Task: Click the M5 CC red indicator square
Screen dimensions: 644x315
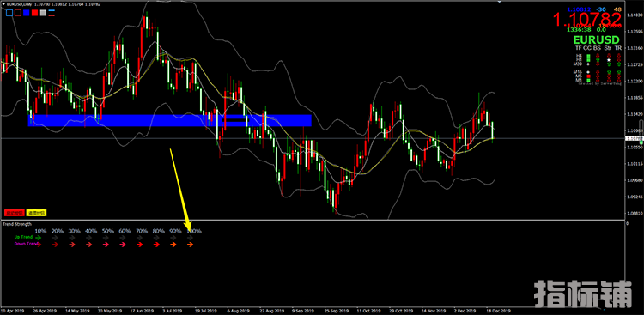Action: click(588, 76)
